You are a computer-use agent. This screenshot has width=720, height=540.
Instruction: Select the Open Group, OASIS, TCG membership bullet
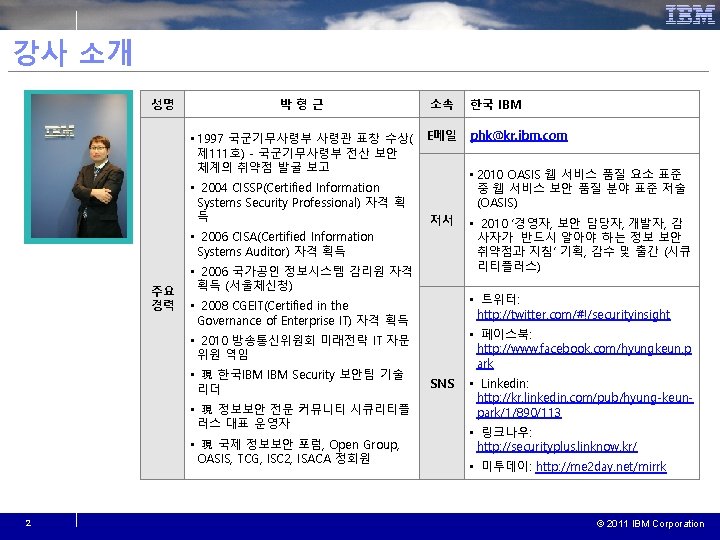tap(295, 451)
